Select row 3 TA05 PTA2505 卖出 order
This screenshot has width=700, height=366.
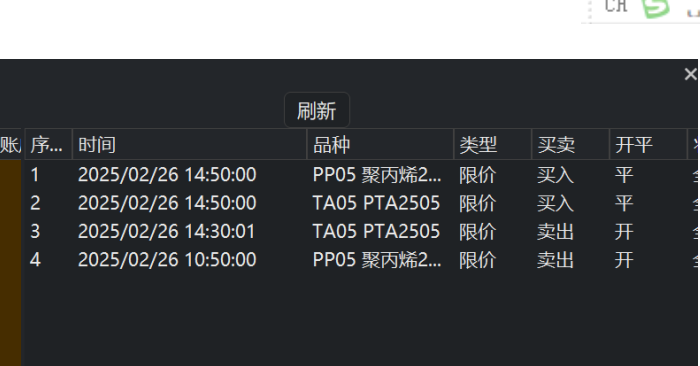[361, 231]
